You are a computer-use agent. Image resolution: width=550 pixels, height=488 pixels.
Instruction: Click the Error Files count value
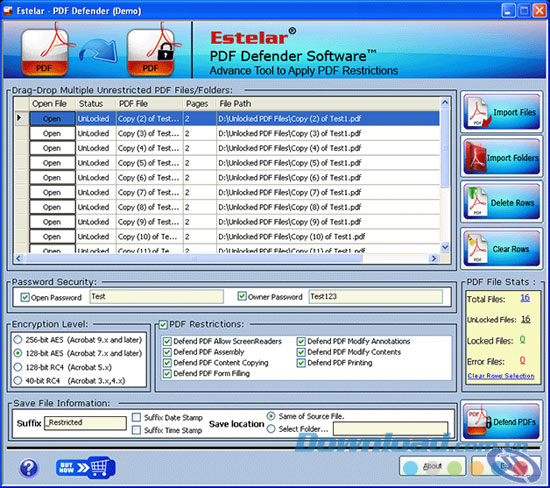click(x=522, y=360)
